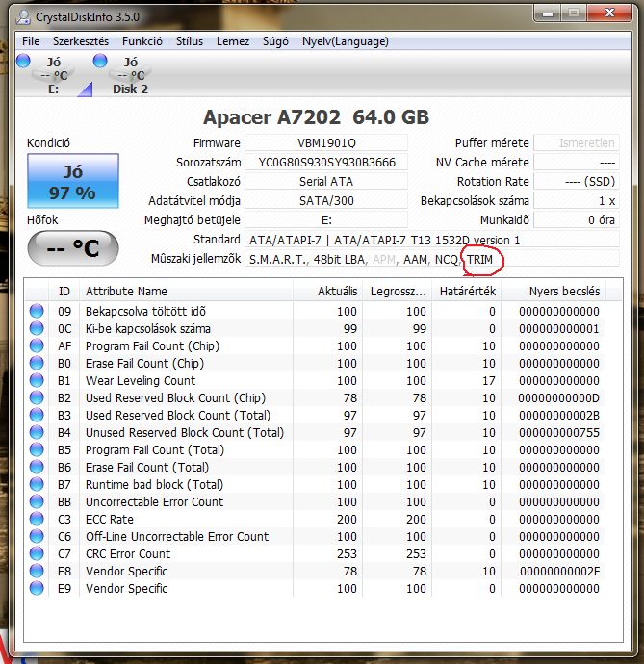Click status orb for Erase Fail Count (Total)
The width and height of the screenshot is (644, 664).
37,467
